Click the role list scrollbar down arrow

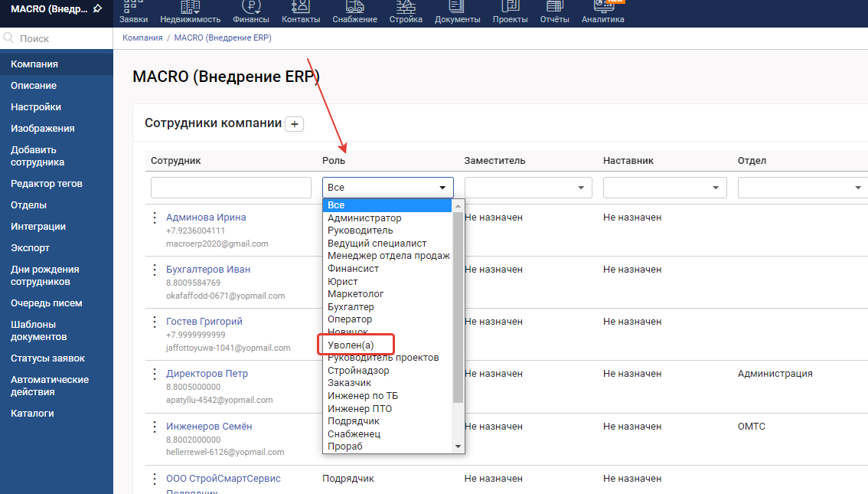[458, 446]
